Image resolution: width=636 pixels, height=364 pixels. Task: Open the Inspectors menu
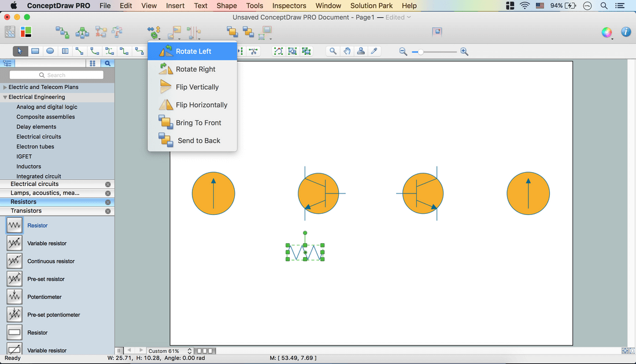[289, 6]
